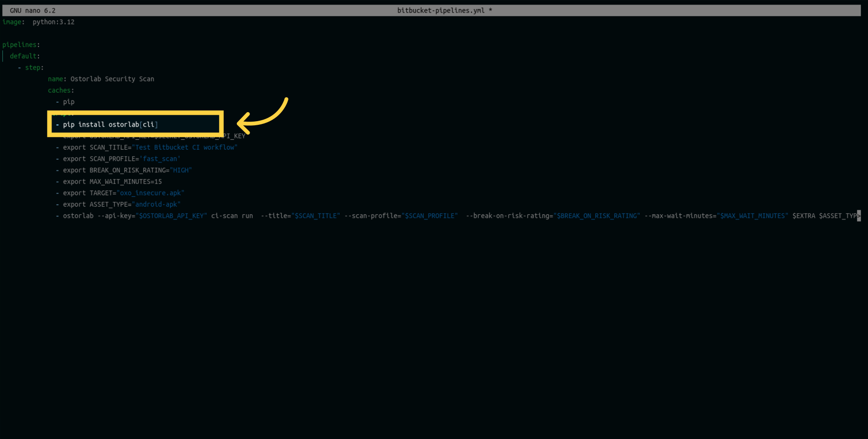Click the '- step:' line
Viewport: 868px width, 439px height.
coord(31,67)
